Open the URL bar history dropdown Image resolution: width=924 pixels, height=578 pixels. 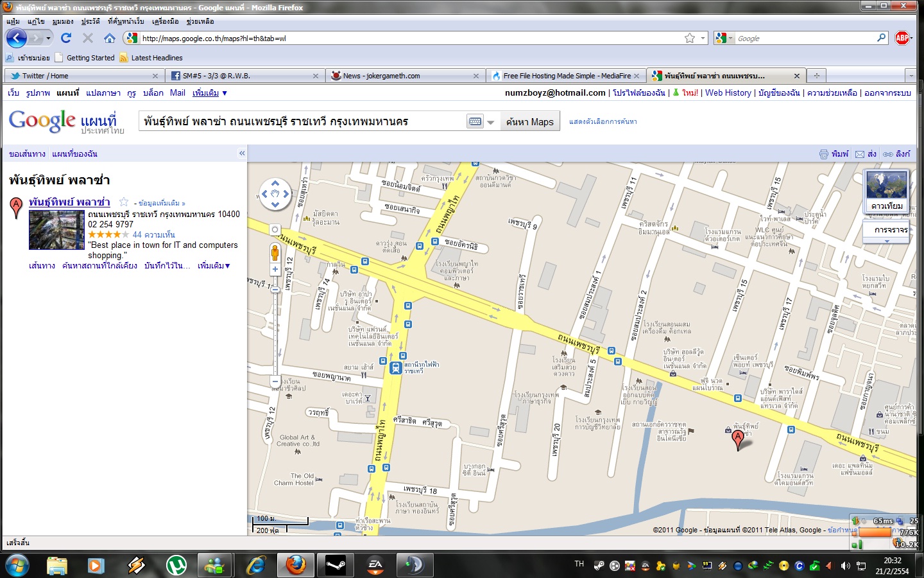point(703,38)
